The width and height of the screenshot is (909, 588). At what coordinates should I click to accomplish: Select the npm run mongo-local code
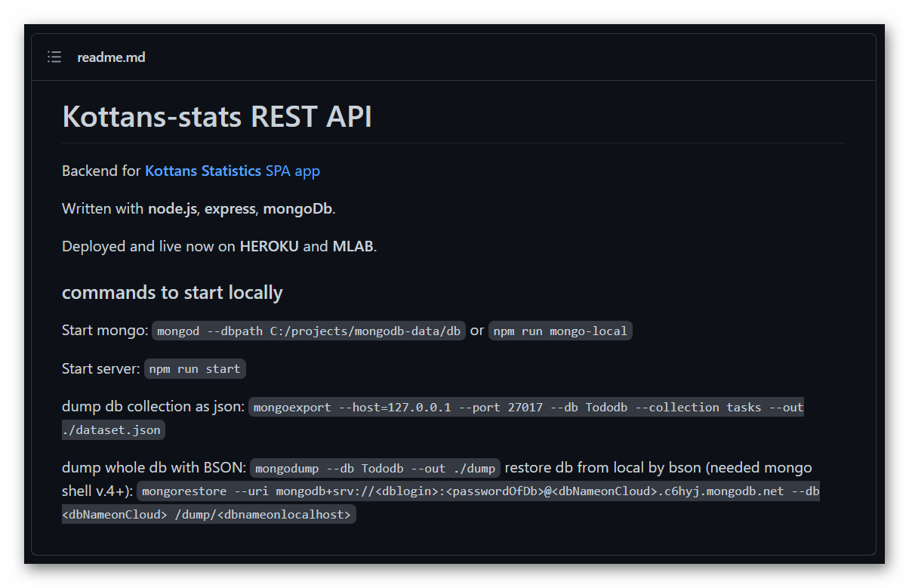[560, 331]
